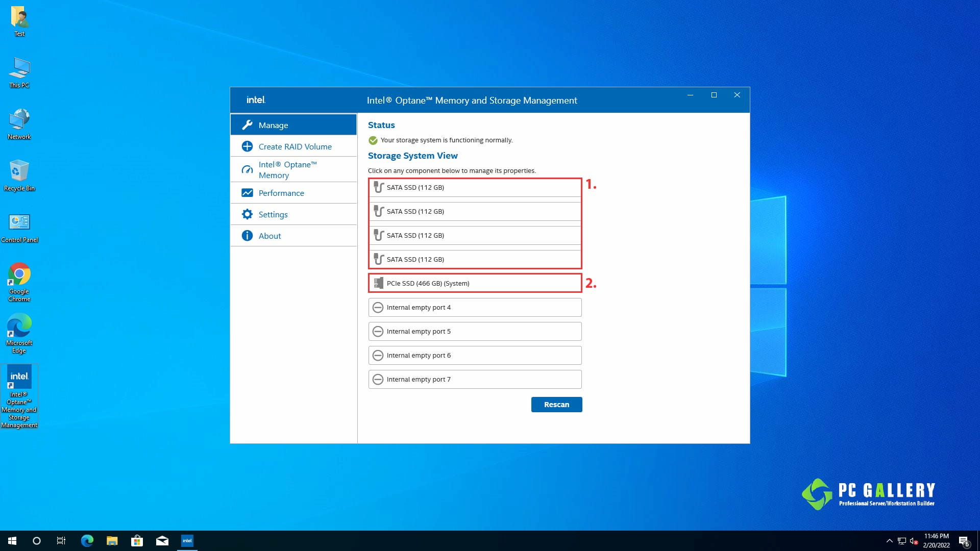The height and width of the screenshot is (551, 980).
Task: Select Internal empty port 7
Action: coord(475,379)
